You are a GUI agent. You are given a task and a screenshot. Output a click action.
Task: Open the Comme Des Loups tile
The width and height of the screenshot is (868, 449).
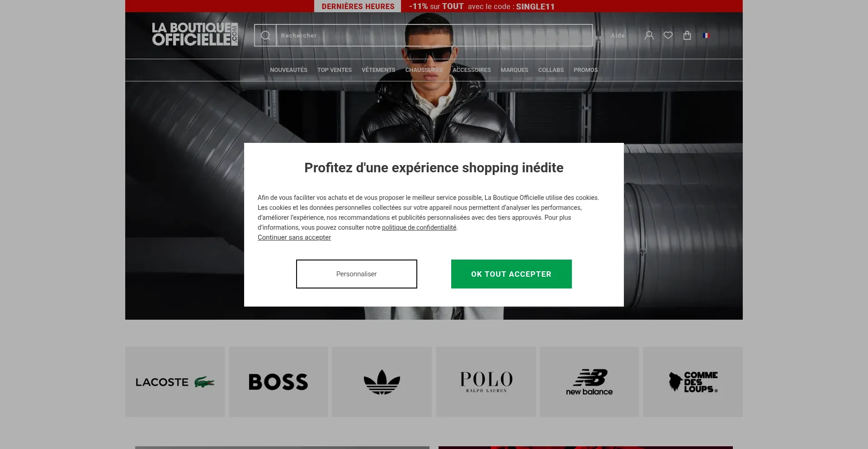point(693,382)
